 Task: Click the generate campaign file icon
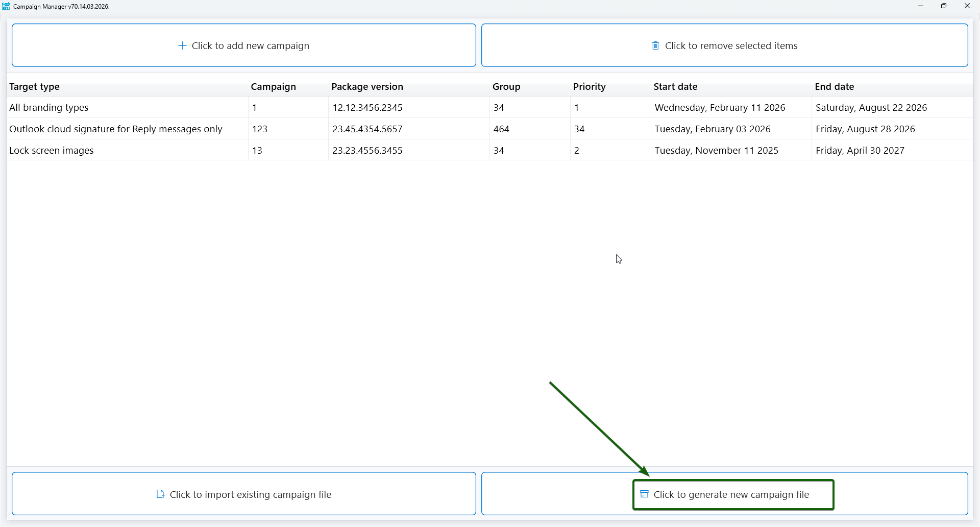[644, 494]
